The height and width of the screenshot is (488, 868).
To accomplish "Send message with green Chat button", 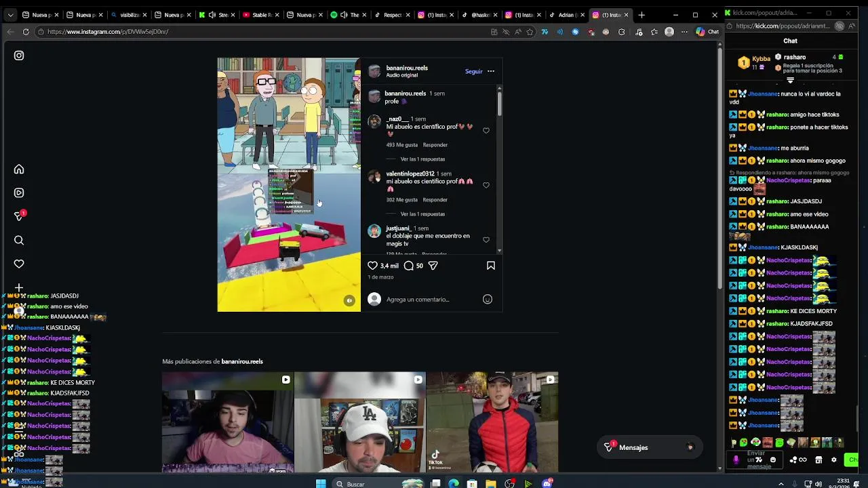I will coord(852,460).
